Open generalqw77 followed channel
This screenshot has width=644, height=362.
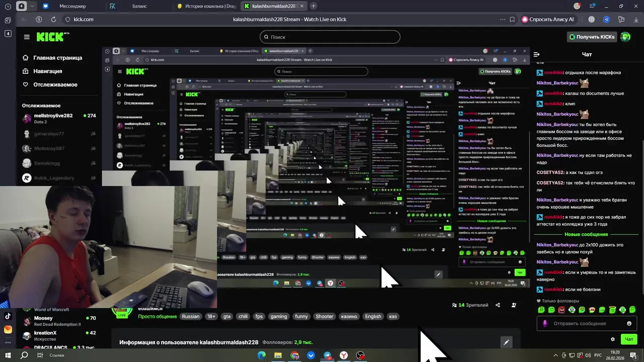point(59,134)
